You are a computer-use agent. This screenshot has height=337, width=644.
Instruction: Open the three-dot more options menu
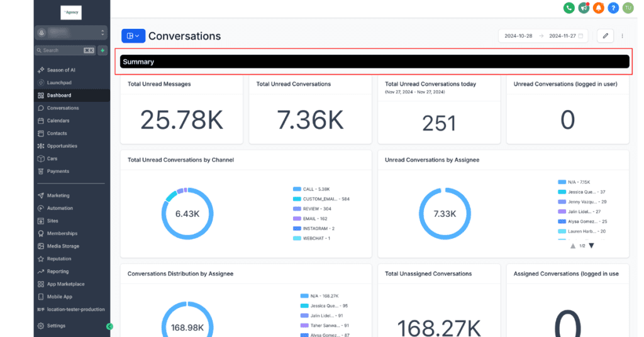tap(623, 36)
